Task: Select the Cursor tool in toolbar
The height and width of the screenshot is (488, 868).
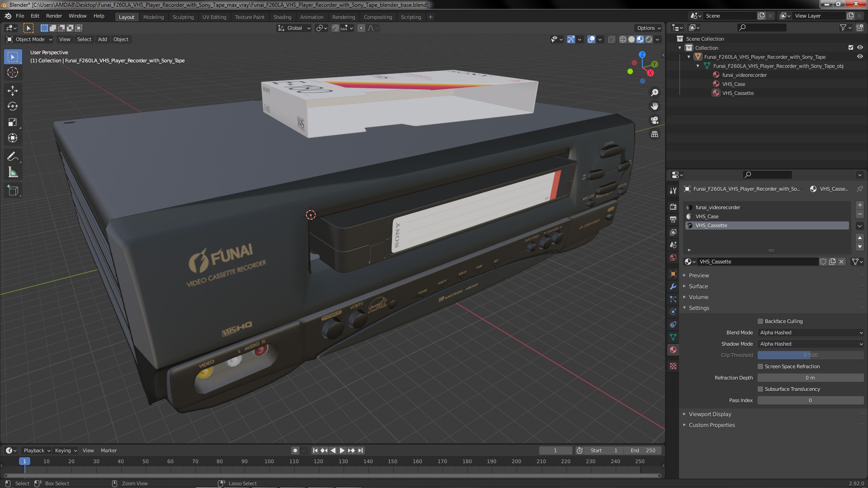Action: 13,72
